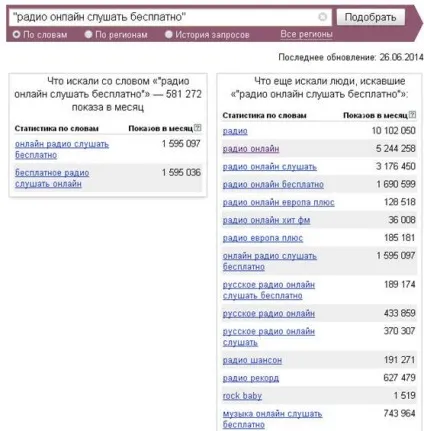Open the "радио" keyword link

235,131
